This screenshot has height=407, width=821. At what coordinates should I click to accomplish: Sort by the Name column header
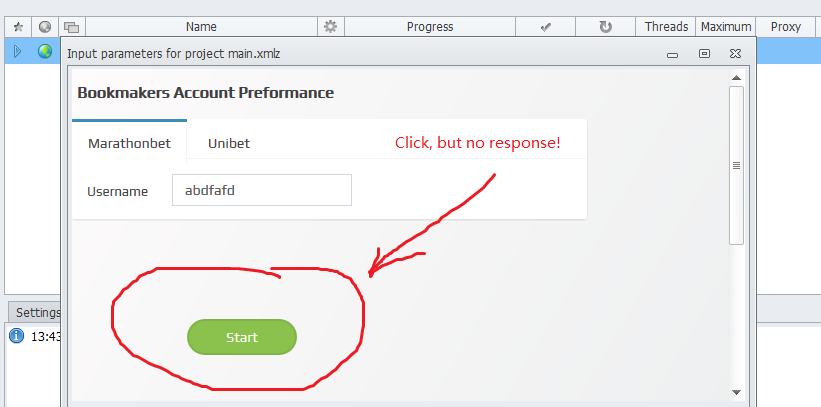202,27
